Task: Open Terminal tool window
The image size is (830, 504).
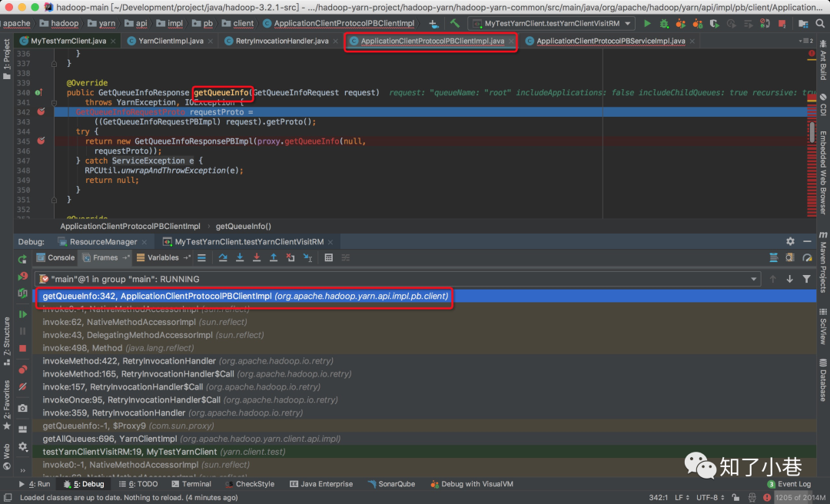Action: (x=191, y=484)
